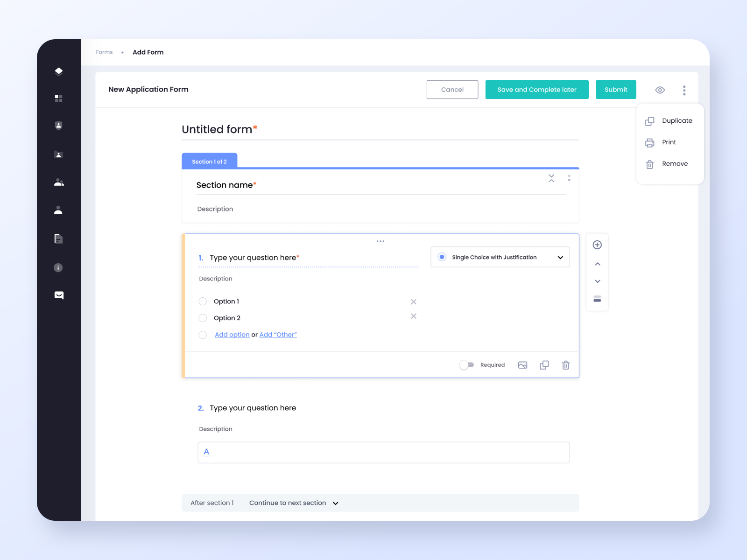747x560 pixels.
Task: Go to Forms breadcrumb
Action: tap(104, 52)
